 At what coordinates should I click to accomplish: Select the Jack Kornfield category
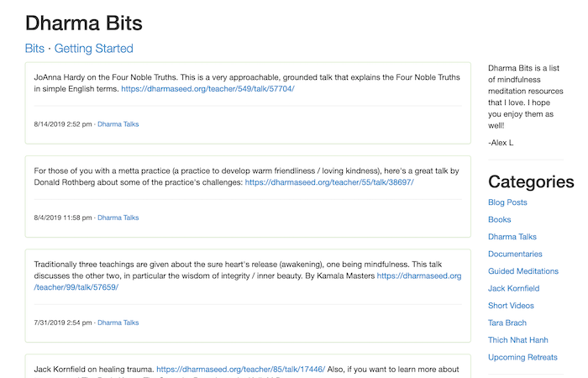[x=514, y=289]
